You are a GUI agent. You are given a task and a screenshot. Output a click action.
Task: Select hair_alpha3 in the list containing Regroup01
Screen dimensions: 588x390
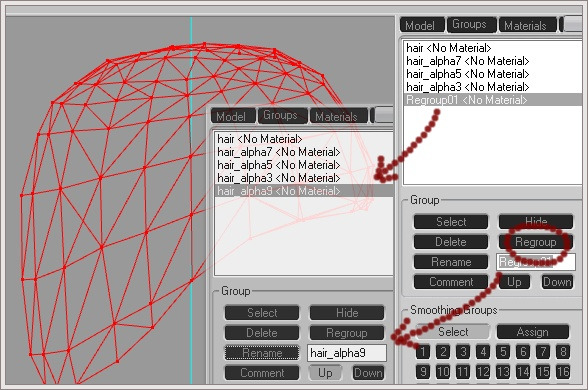tap(467, 87)
